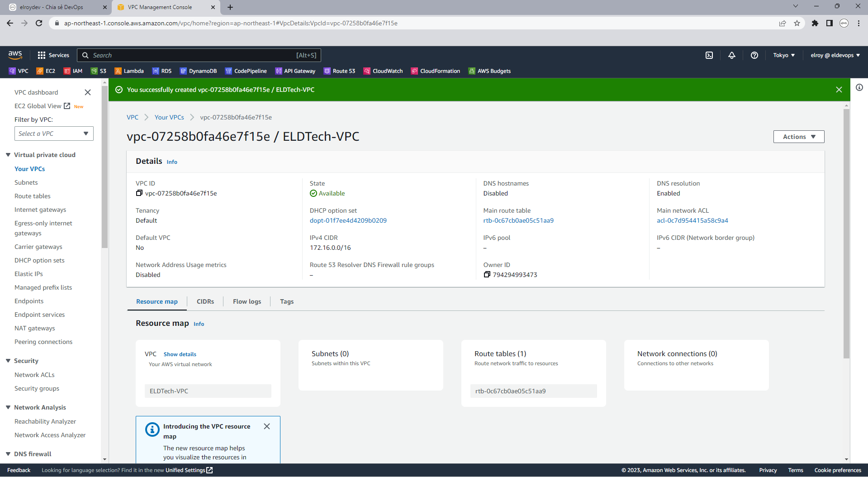The height and width of the screenshot is (477, 868).
Task: Copy the VPC ID with copy icon
Action: pyautogui.click(x=139, y=193)
